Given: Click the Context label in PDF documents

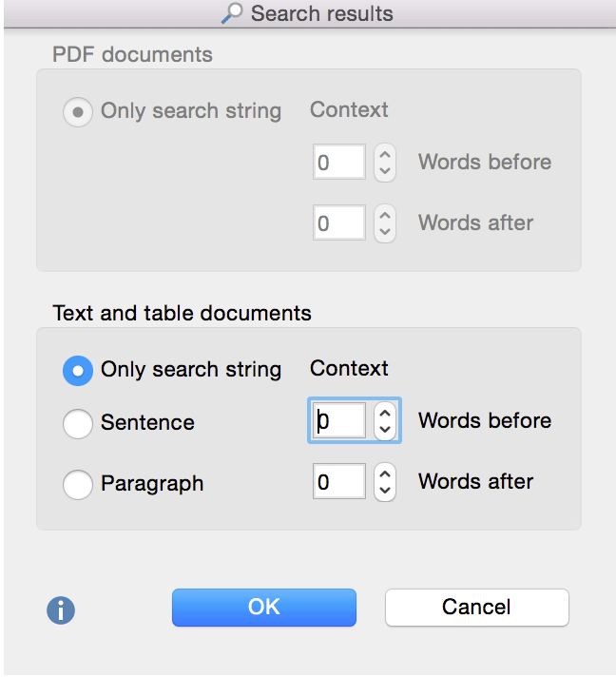Looking at the screenshot, I should pos(349,109).
